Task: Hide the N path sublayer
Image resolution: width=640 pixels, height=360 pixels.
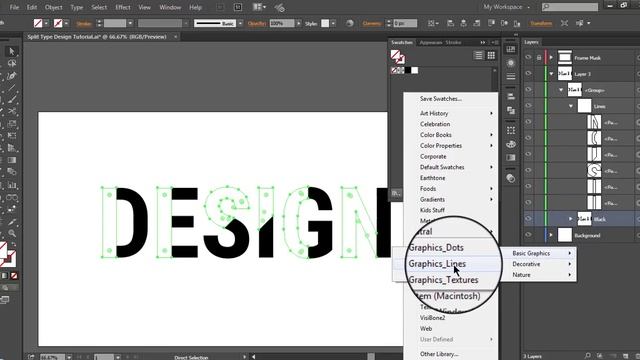Action: (x=529, y=122)
